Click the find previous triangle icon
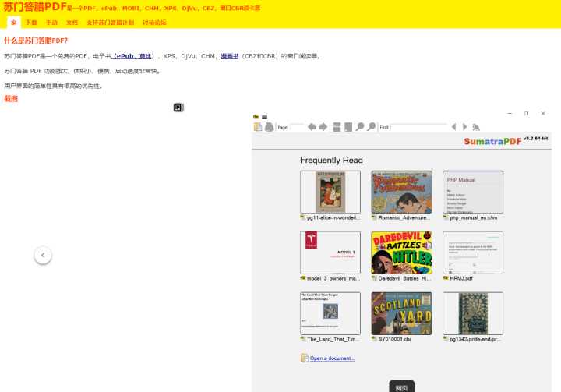Viewport: 561px width, 392px height. tap(453, 127)
